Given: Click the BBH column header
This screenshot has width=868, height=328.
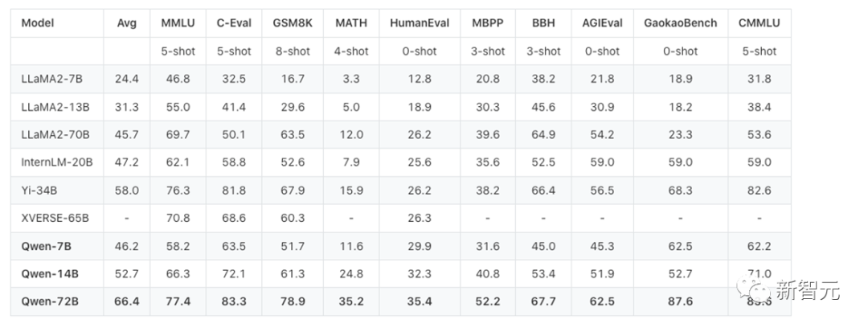Looking at the screenshot, I should 543,23.
